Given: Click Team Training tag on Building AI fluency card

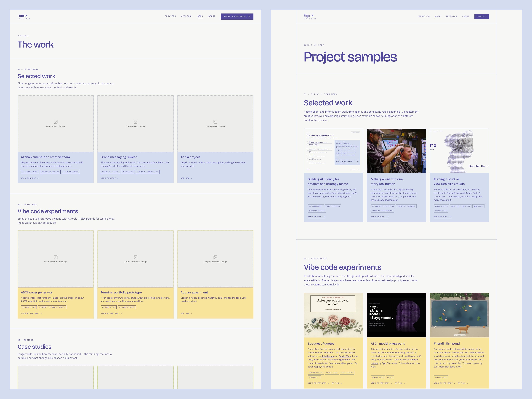Looking at the screenshot, I should pos(333,206).
